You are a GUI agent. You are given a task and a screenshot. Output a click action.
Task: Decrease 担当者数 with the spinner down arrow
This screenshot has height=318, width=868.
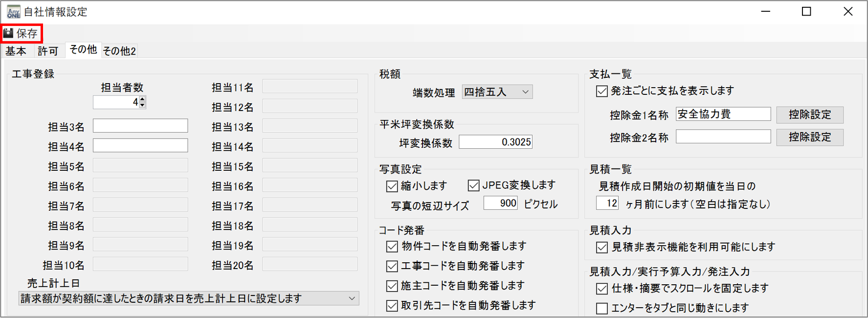click(x=142, y=105)
